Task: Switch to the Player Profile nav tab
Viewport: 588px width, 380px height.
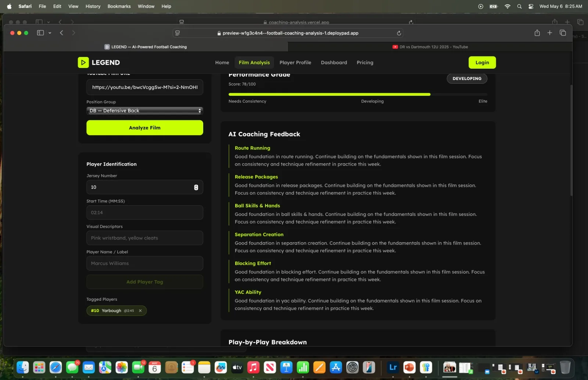Action: [x=295, y=62]
